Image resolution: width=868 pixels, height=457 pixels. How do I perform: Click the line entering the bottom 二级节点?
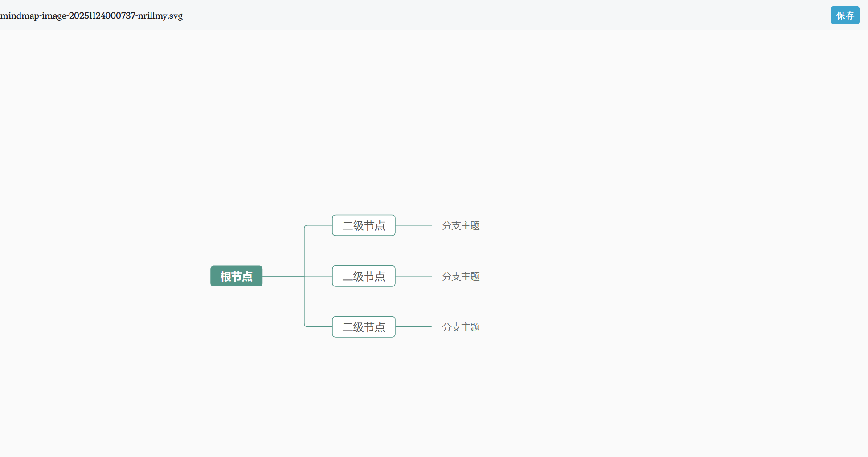pyautogui.click(x=319, y=327)
